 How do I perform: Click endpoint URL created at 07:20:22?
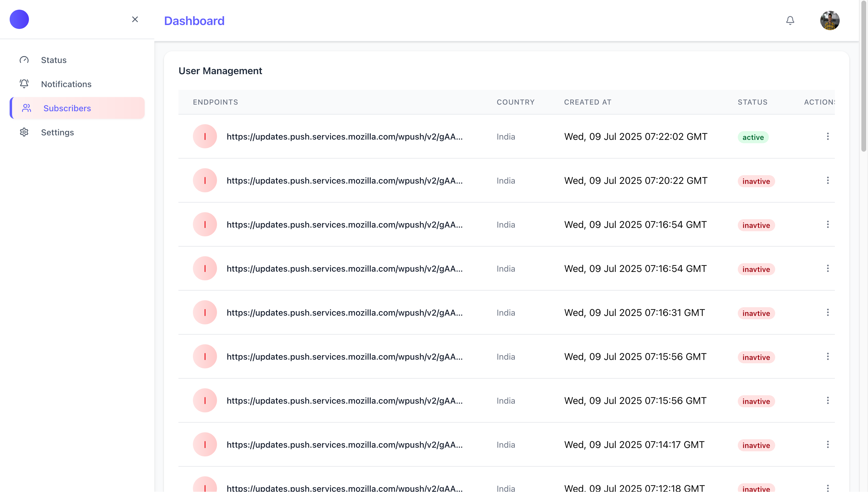click(x=344, y=181)
